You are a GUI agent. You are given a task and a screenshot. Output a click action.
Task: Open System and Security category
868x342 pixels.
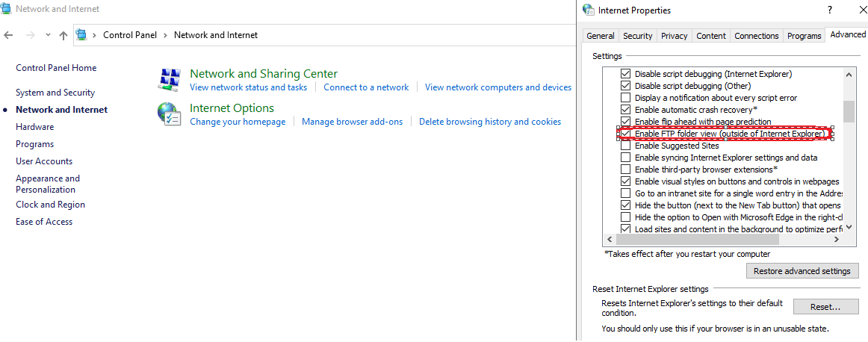55,93
